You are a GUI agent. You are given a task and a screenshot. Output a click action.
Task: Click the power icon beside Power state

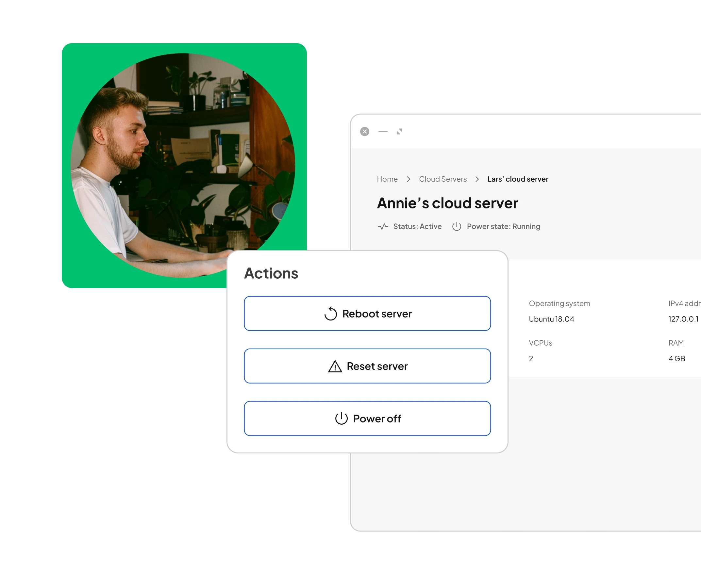(x=456, y=227)
